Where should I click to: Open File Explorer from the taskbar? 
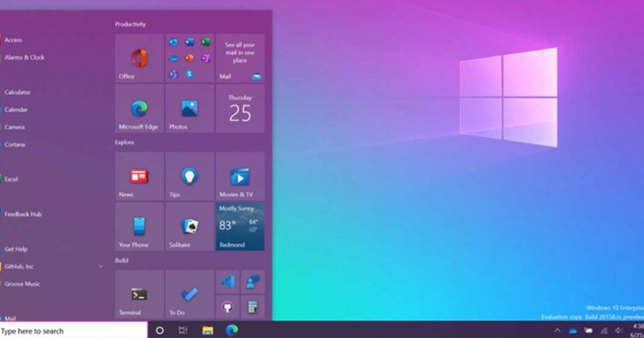click(208, 330)
